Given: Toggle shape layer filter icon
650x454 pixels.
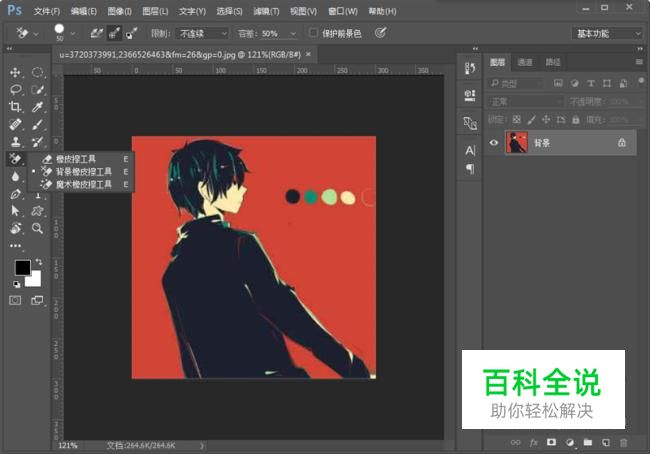Looking at the screenshot, I should [607, 83].
